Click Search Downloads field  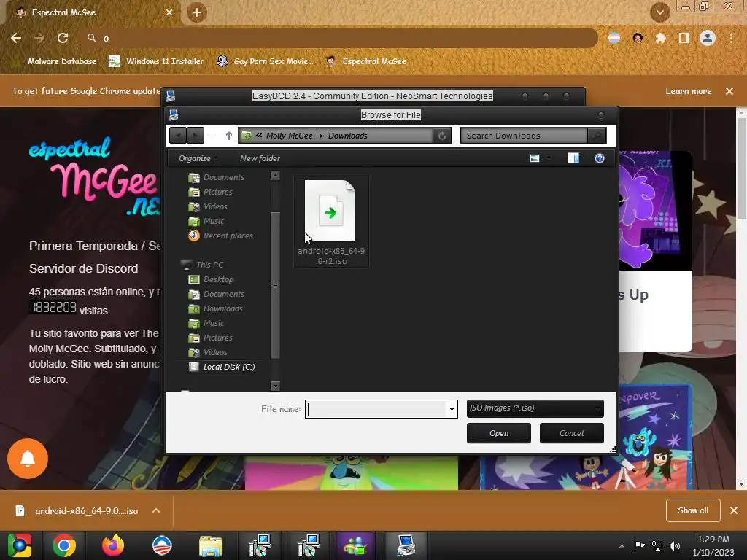[x=524, y=136]
